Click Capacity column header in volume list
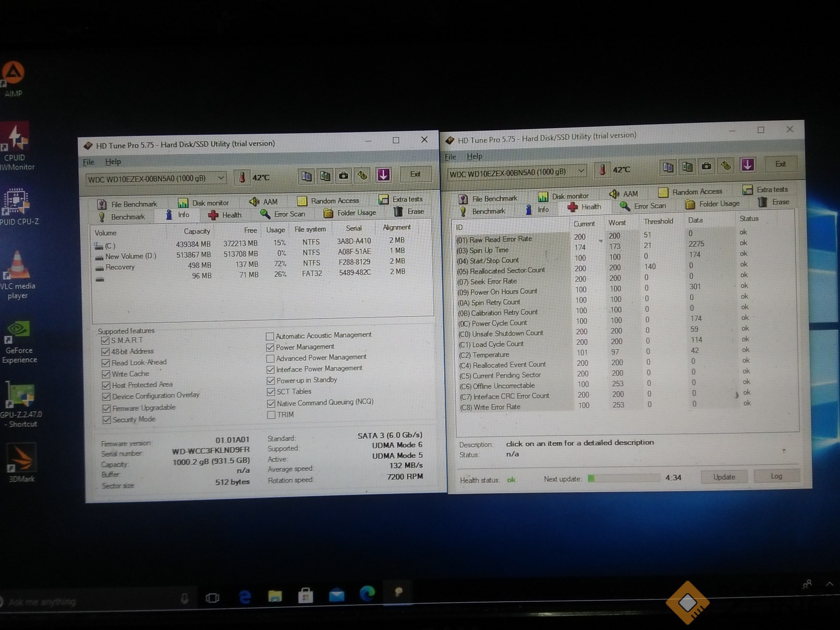This screenshot has height=630, width=840. pyautogui.click(x=197, y=231)
